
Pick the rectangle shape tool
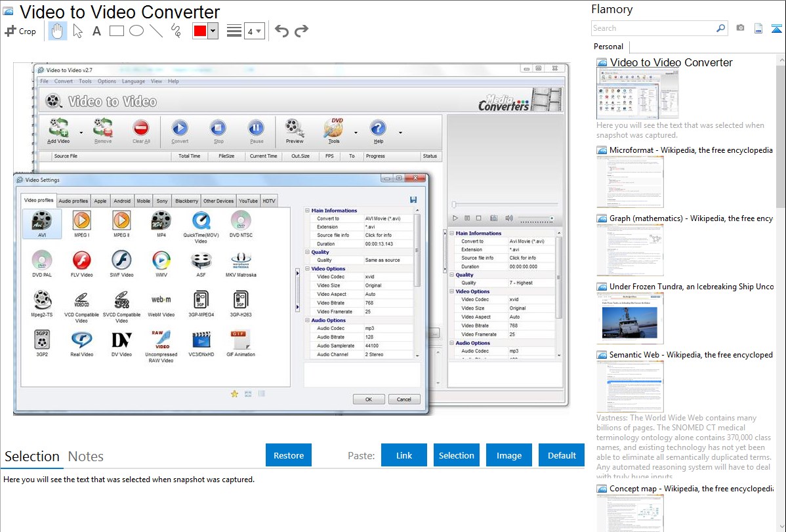pyautogui.click(x=116, y=31)
